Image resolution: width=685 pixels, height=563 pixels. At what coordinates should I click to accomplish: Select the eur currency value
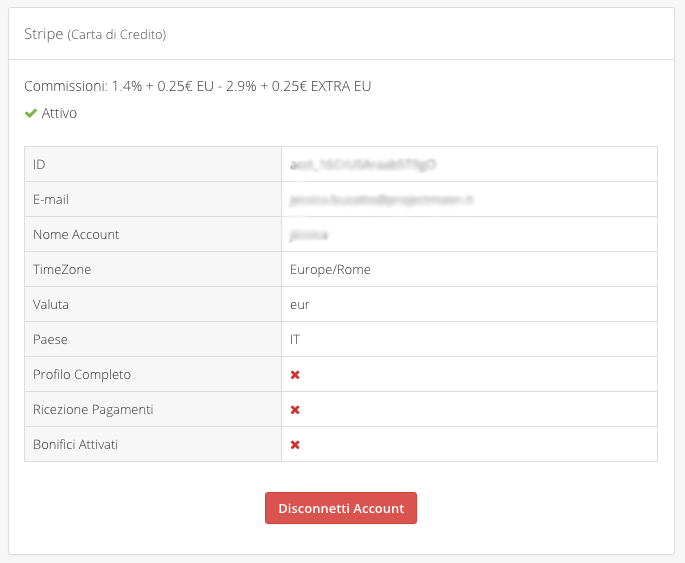coord(299,304)
